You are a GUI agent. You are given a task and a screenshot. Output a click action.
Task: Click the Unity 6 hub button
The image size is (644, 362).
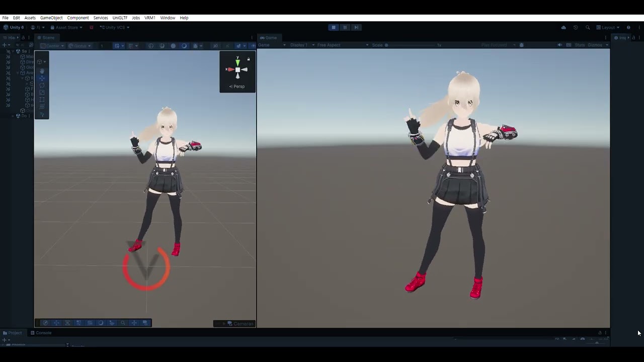14,27
